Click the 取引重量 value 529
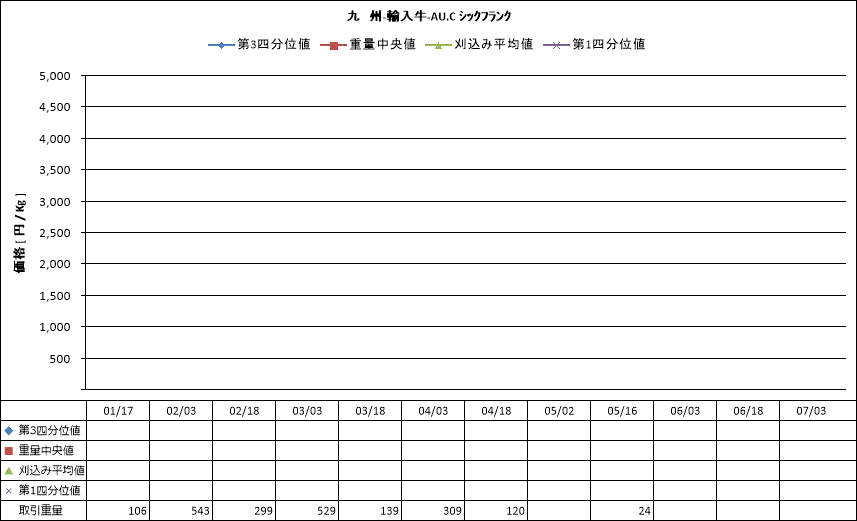857x521 pixels. pyautogui.click(x=326, y=511)
